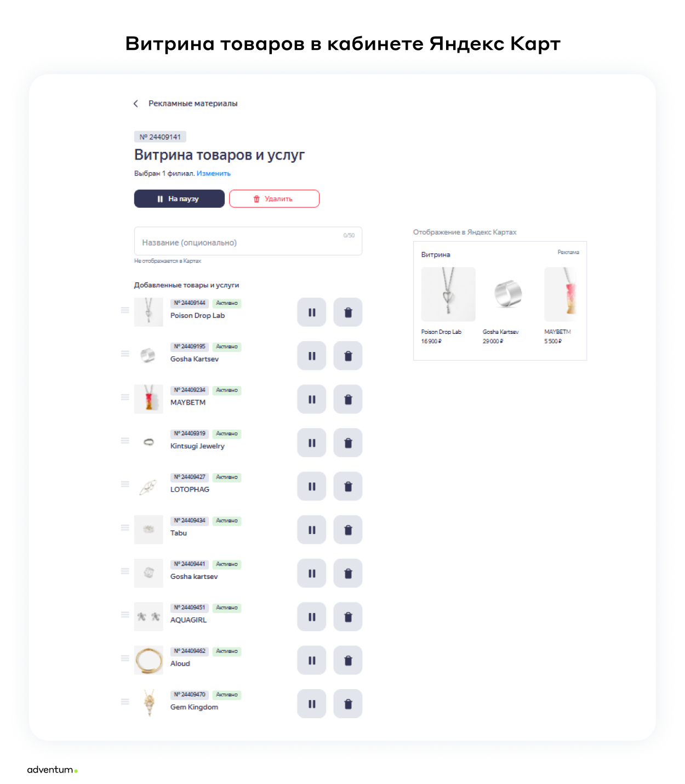The image size is (685, 784).
Task: Pause the MAYBETM product
Action: coord(311,399)
